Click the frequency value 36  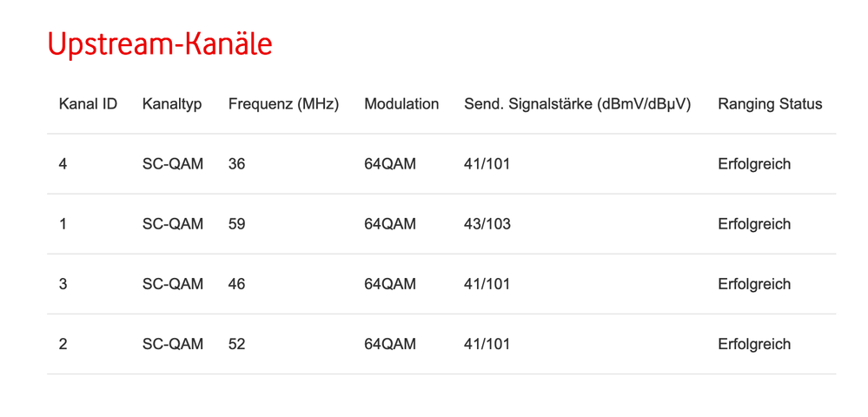tap(236, 164)
